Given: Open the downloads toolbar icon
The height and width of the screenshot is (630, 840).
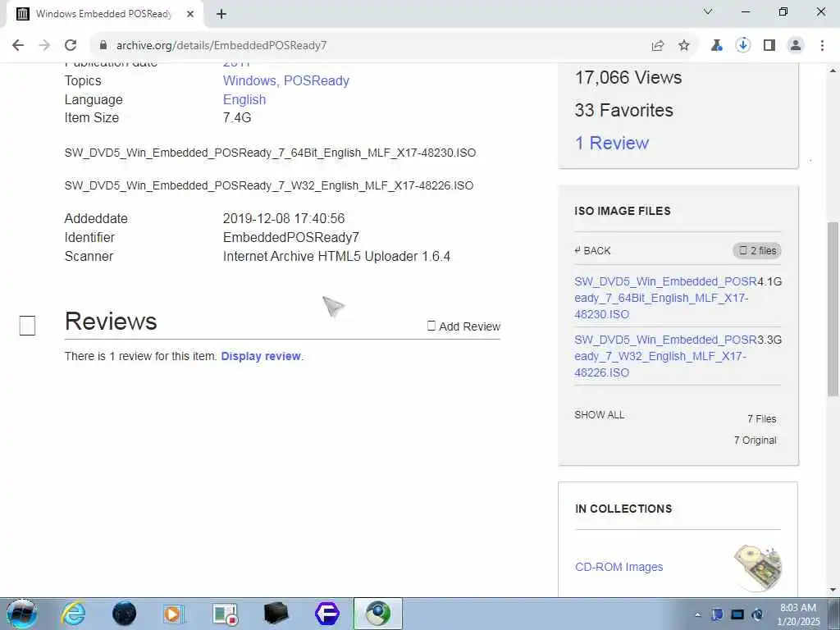Looking at the screenshot, I should (x=742, y=45).
